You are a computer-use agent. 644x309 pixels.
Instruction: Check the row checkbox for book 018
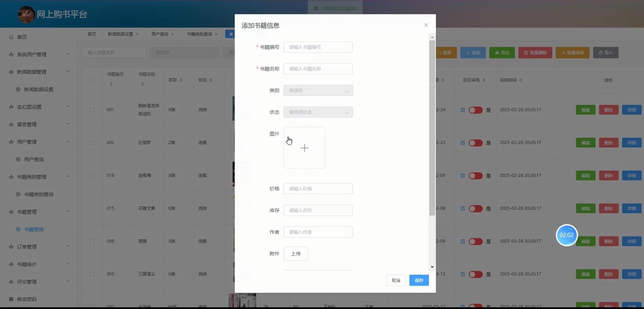(92, 175)
